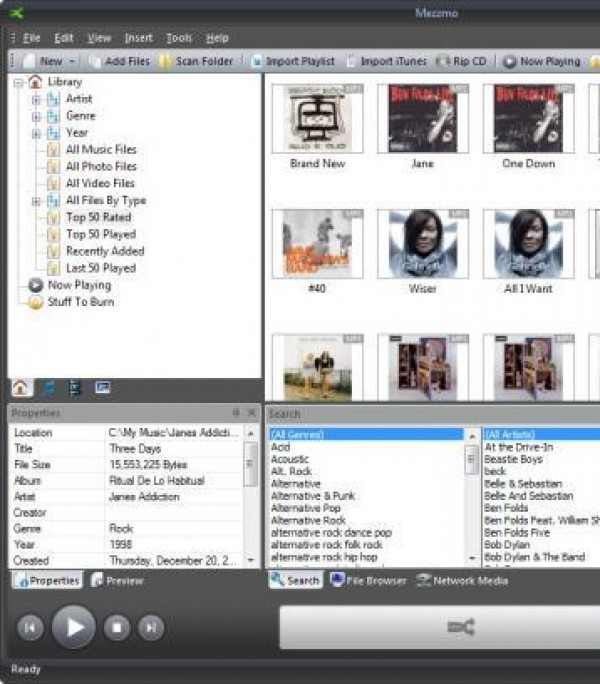
Task: Select Last 50 Played playlist
Action: click(101, 268)
